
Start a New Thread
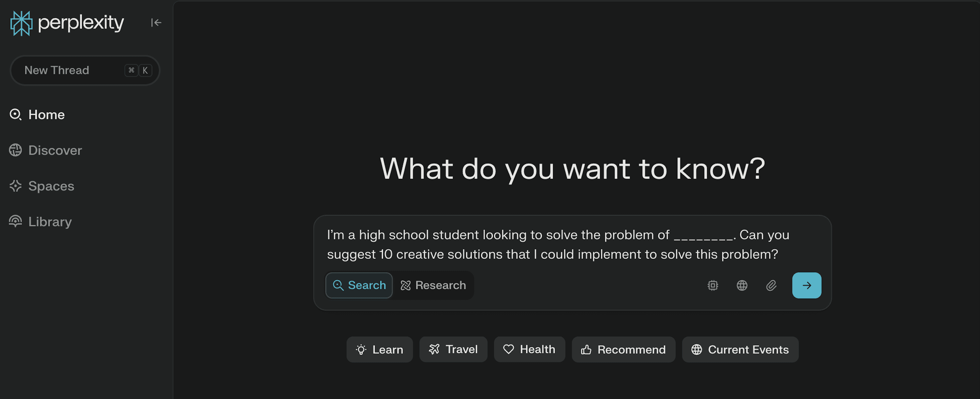tap(85, 70)
